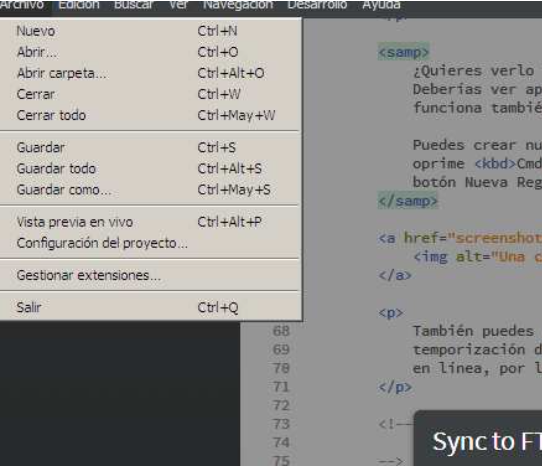Choose Abrir... from the menu
The width and height of the screenshot is (542, 468).
click(x=150, y=52)
